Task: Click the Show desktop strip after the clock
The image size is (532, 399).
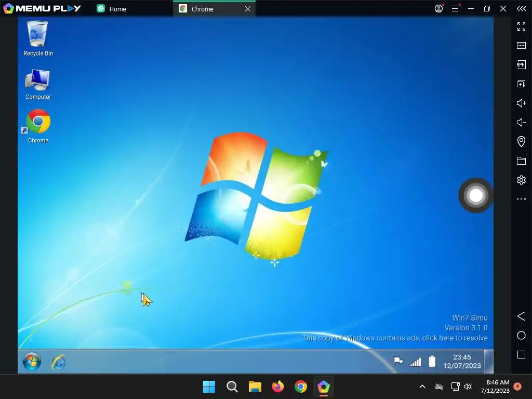Action: click(488, 362)
